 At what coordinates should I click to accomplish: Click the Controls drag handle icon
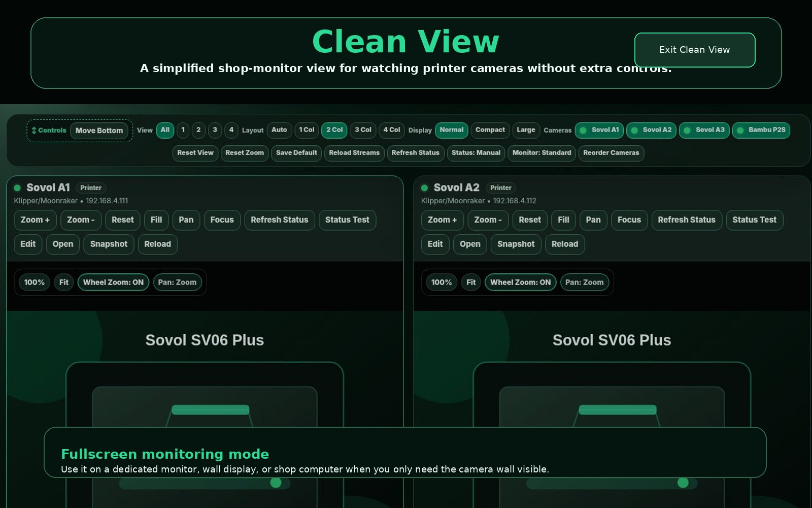[x=34, y=131]
